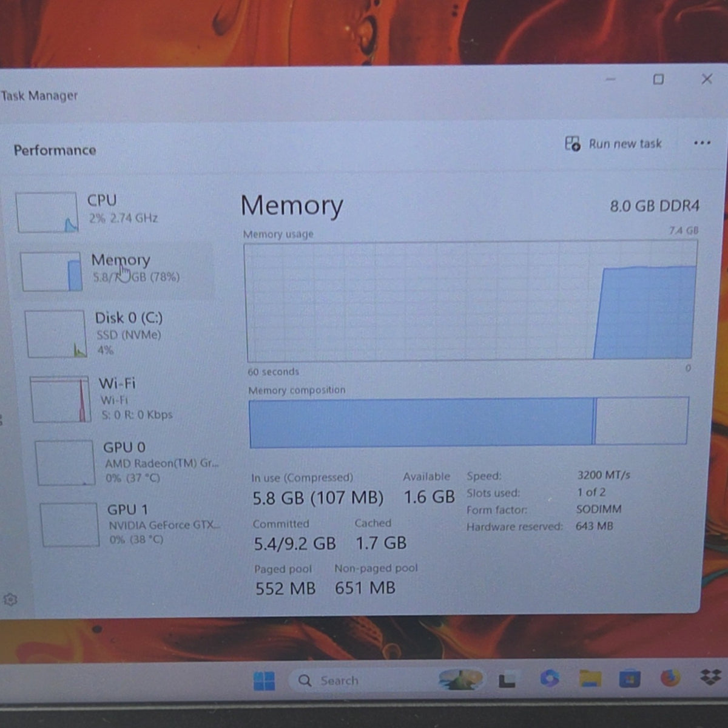Select GPU 1 NVIDIA GeForce entry
Image resolution: width=728 pixels, height=728 pixels.
pyautogui.click(x=130, y=525)
